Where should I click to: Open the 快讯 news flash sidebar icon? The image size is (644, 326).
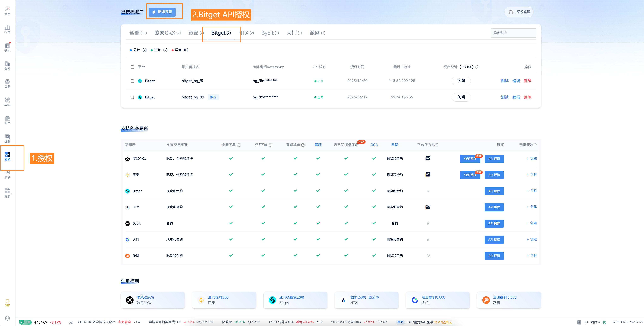[x=7, y=47]
